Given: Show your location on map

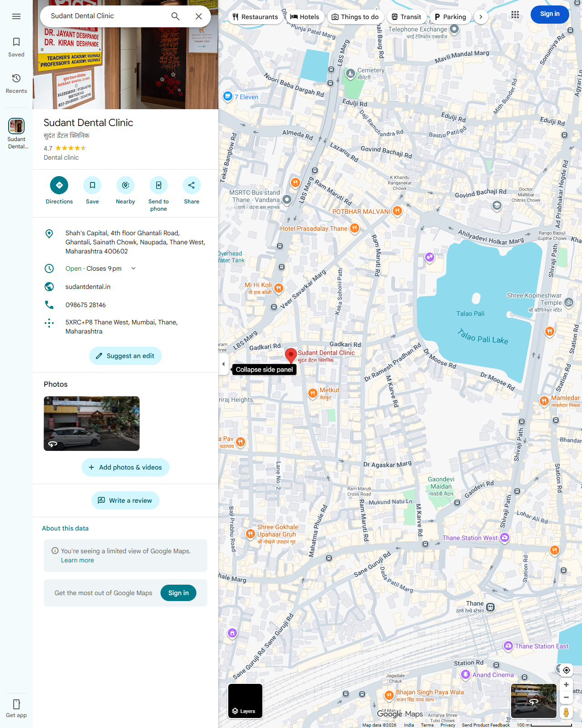Looking at the screenshot, I should click(566, 670).
